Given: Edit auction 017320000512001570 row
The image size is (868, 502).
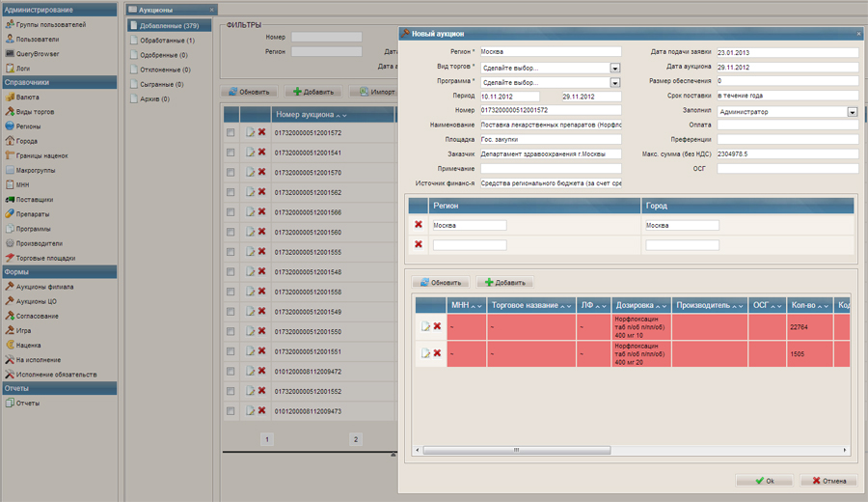Looking at the screenshot, I should click(x=251, y=172).
